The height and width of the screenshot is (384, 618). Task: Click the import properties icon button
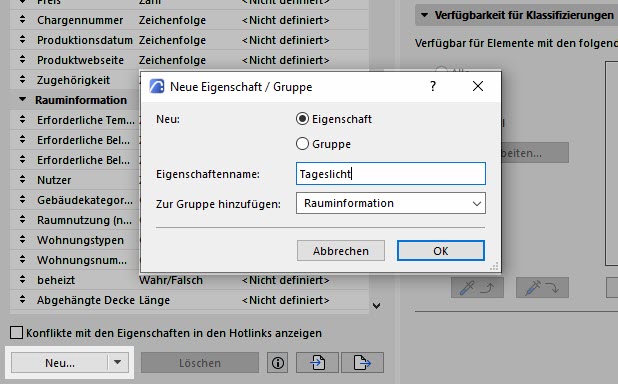click(x=317, y=363)
